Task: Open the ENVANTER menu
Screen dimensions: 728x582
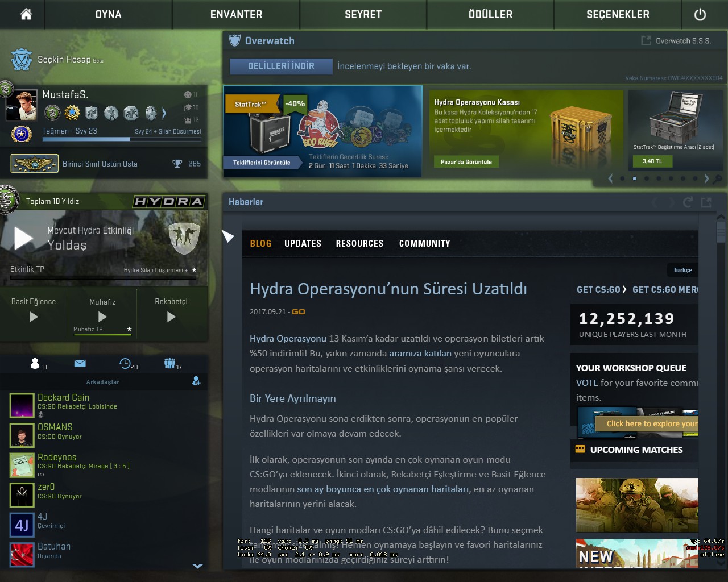Action: tap(236, 14)
